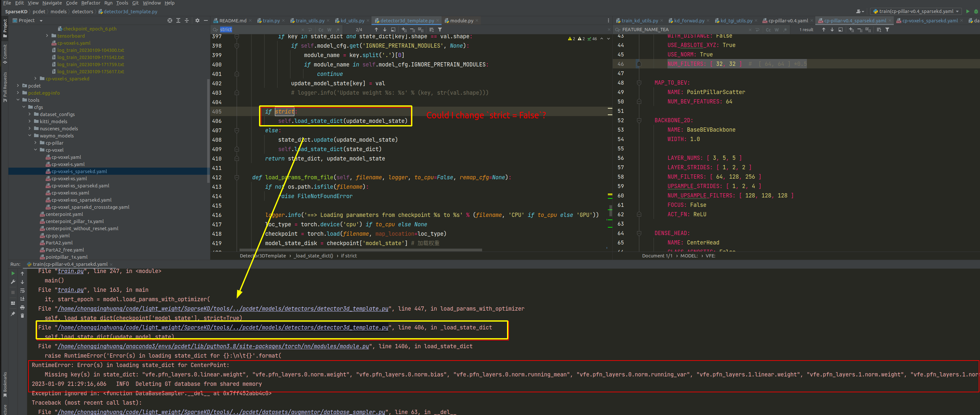Image resolution: width=980 pixels, height=415 pixels.
Task: Click the locate target icon in Project panel
Action: pos(170,20)
